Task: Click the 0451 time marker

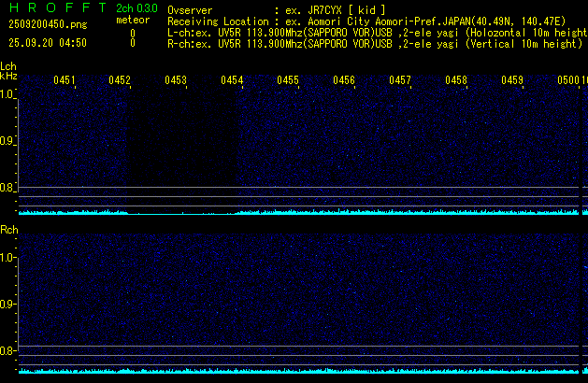Action: 65,80
